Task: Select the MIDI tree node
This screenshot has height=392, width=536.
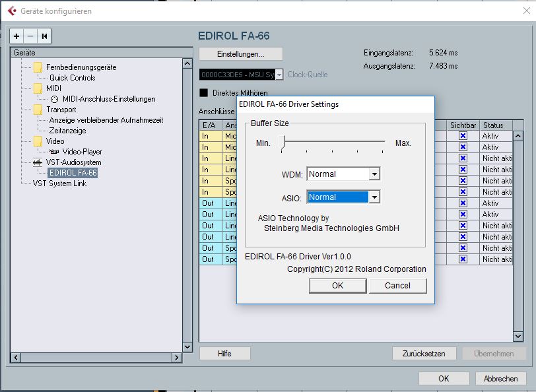Action: [x=53, y=88]
